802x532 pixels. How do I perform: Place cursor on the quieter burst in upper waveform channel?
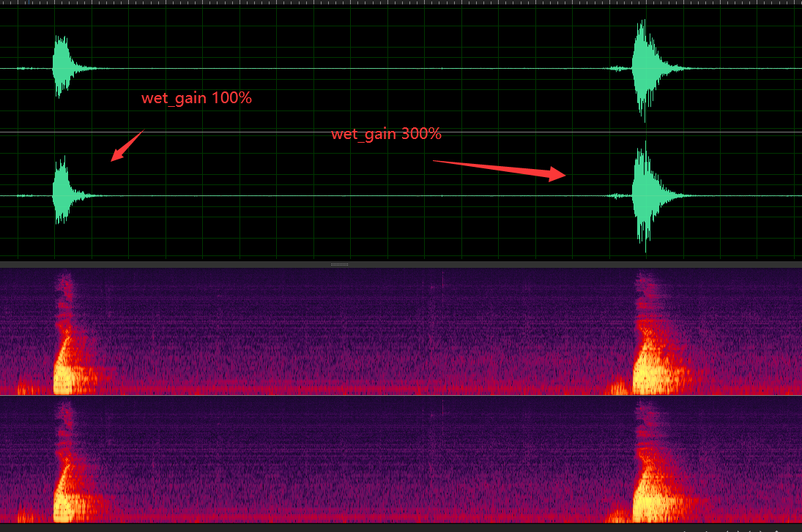[62, 67]
